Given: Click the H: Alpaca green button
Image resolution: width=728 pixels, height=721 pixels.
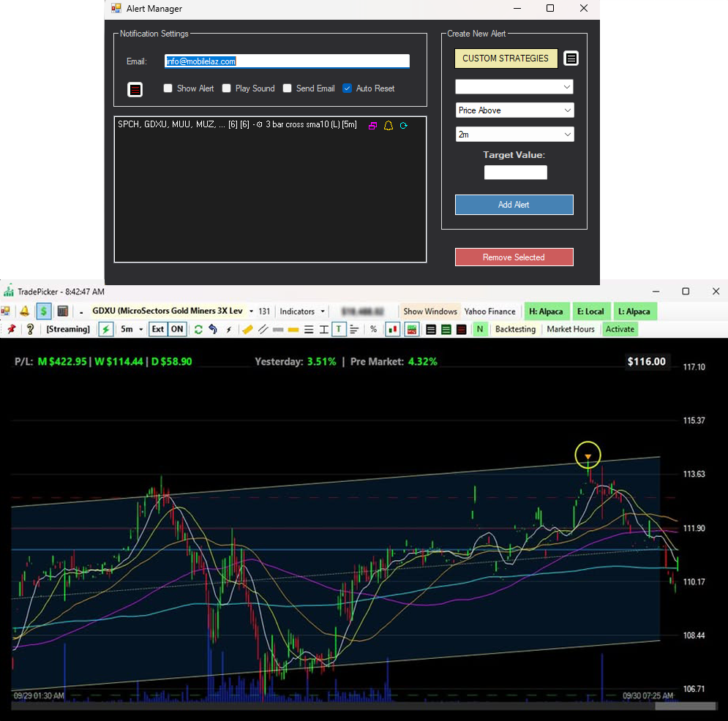Looking at the screenshot, I should [546, 312].
